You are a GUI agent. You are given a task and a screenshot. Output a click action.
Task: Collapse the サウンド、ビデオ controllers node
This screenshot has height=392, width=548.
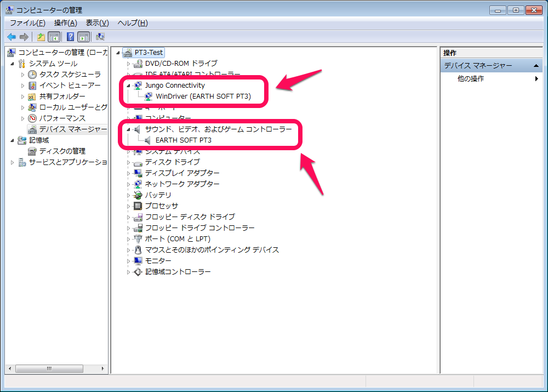[x=128, y=129]
